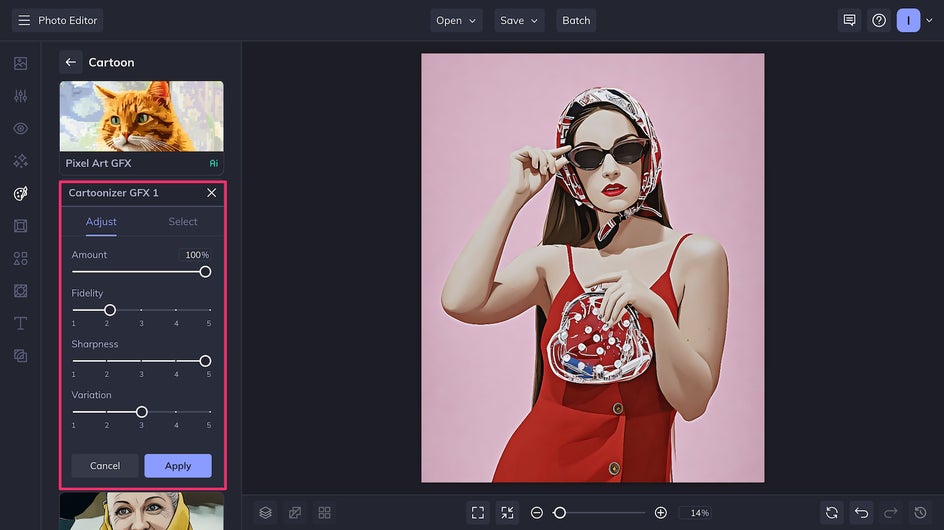The image size is (944, 530).
Task: Click the Amount 100% value field
Action: [196, 255]
